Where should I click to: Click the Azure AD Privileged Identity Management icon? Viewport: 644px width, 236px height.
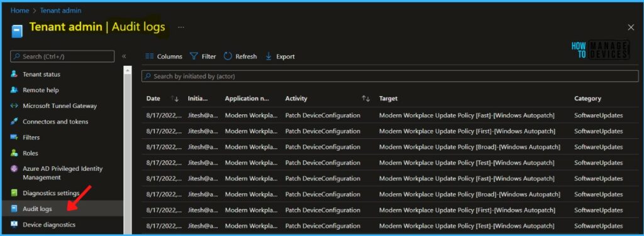(x=14, y=169)
